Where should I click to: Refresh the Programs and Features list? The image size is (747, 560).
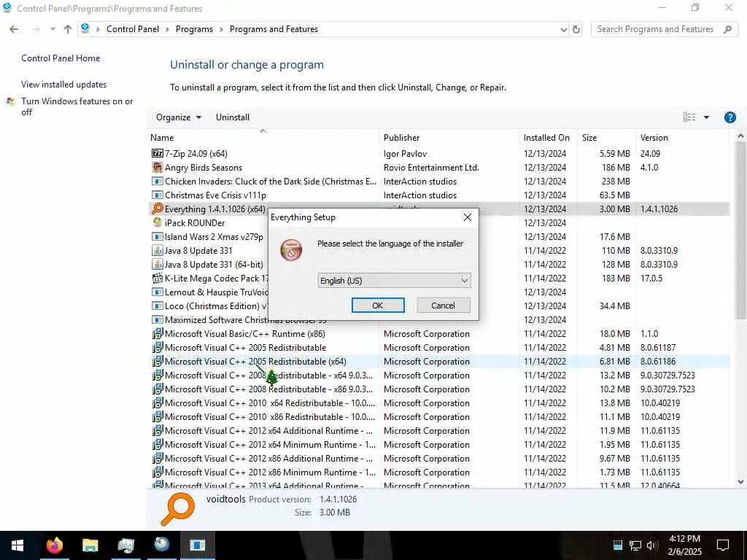coord(576,29)
